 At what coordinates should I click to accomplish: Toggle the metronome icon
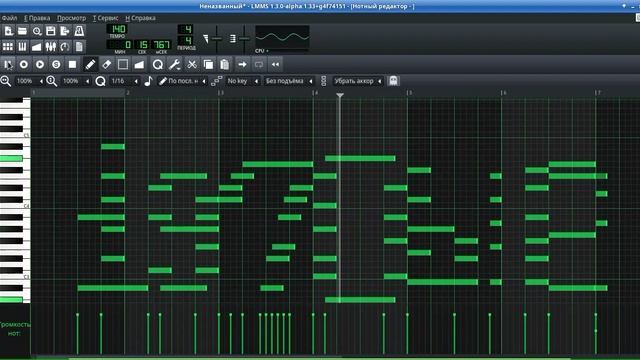(79, 31)
